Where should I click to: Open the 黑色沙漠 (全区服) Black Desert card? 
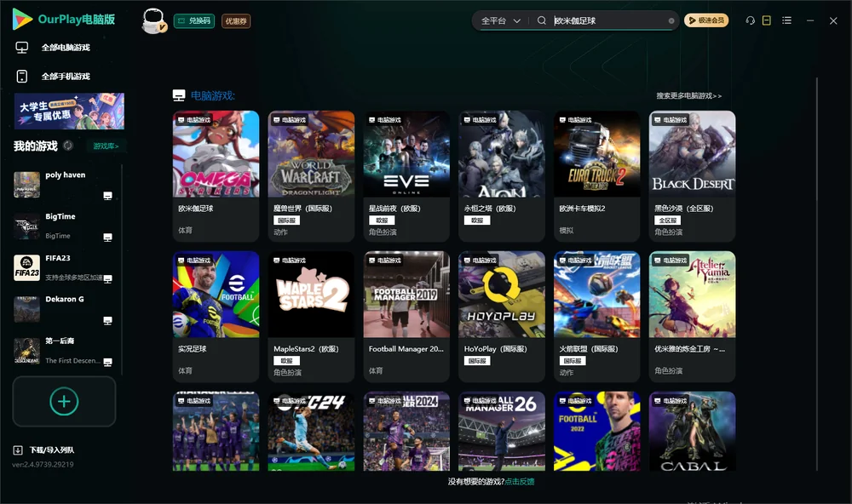[692, 176]
